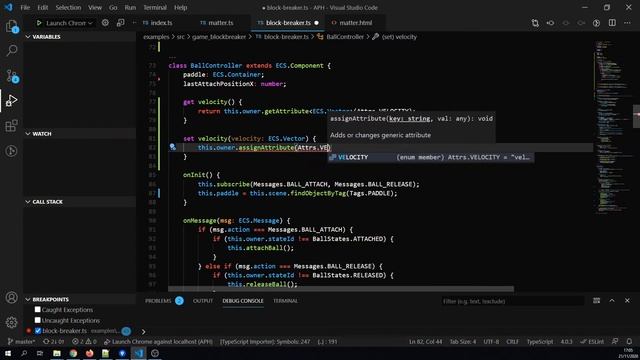Open the Manage gear at activity bar bottom
The height and width of the screenshot is (360, 640).
coord(11,322)
